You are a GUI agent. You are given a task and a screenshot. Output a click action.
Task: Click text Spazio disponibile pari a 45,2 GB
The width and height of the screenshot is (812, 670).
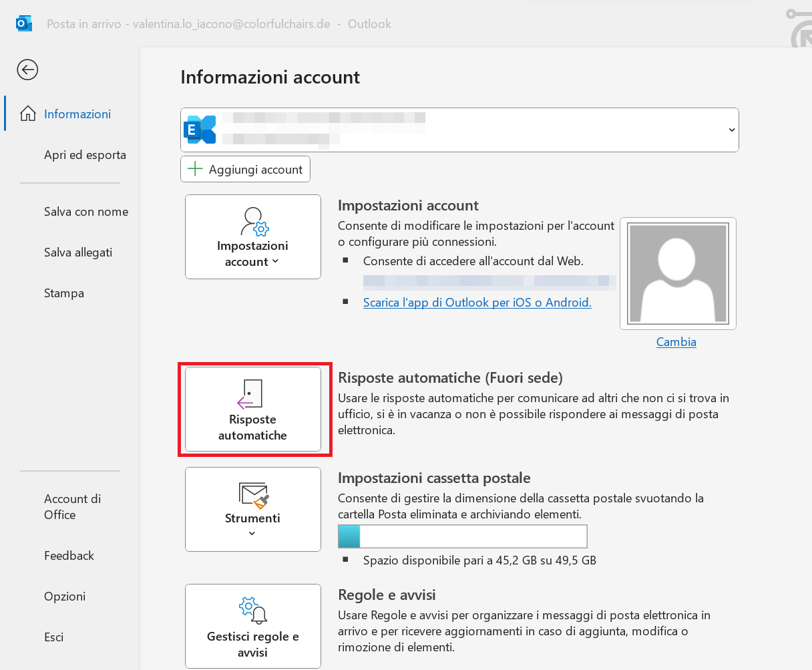click(x=479, y=560)
